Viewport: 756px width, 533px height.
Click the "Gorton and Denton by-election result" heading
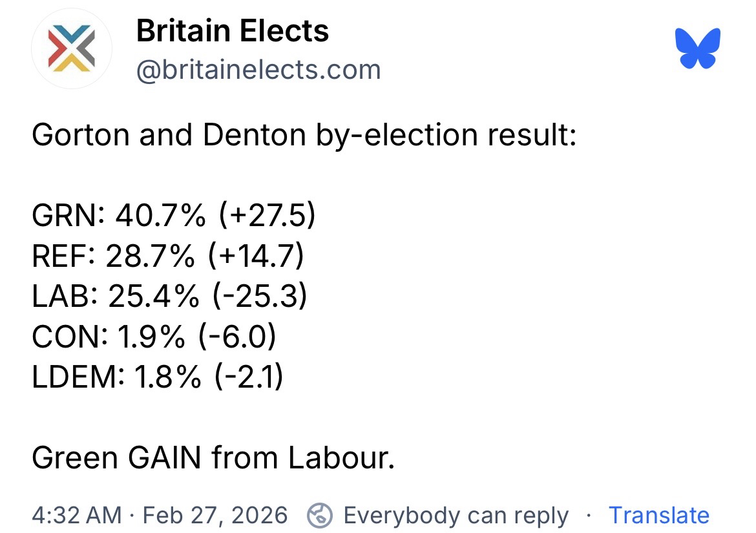click(x=304, y=135)
